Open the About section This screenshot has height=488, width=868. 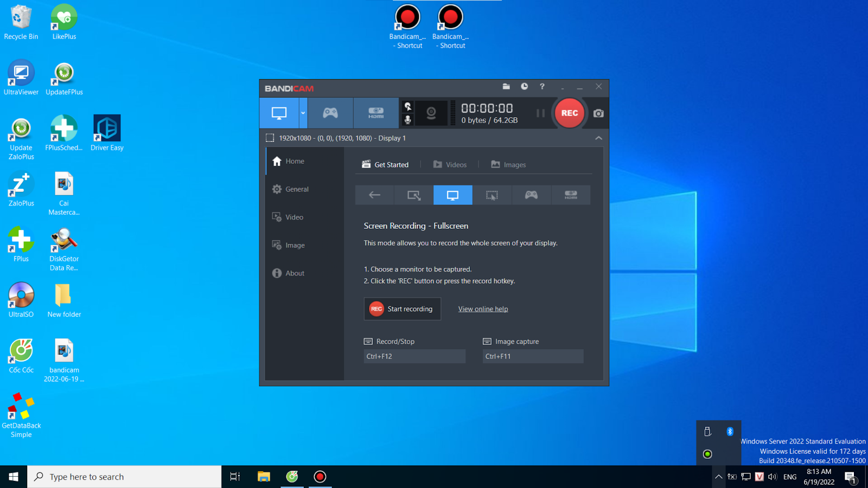[x=304, y=273]
